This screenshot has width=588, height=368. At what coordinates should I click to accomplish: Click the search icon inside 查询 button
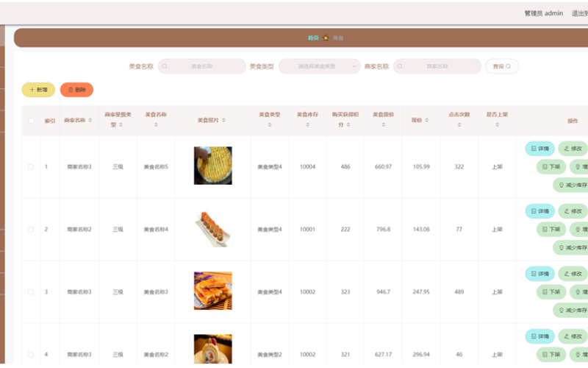[x=508, y=66]
